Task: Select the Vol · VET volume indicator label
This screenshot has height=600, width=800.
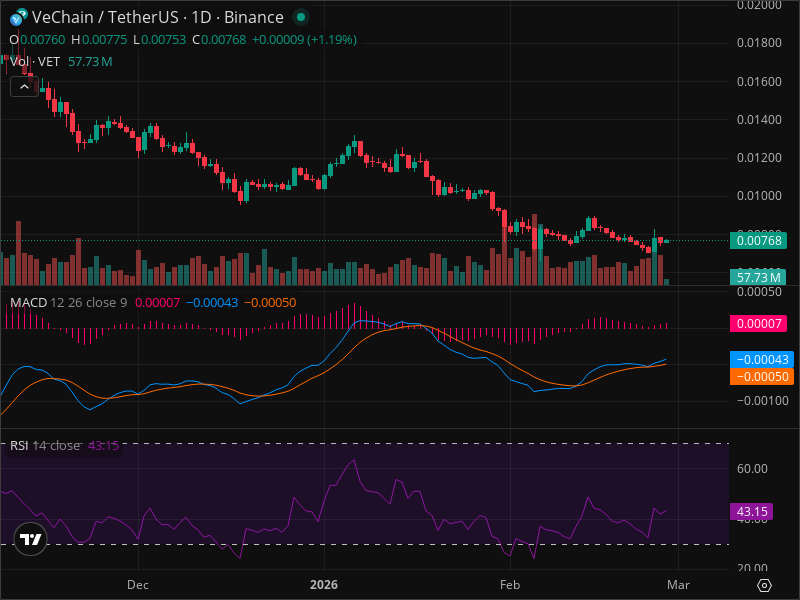Action: point(35,62)
